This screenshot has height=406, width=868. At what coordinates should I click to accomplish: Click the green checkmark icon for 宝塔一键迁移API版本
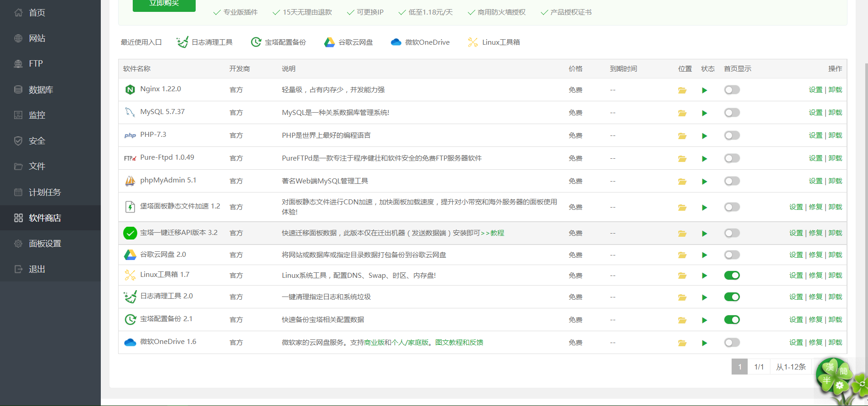(x=130, y=233)
